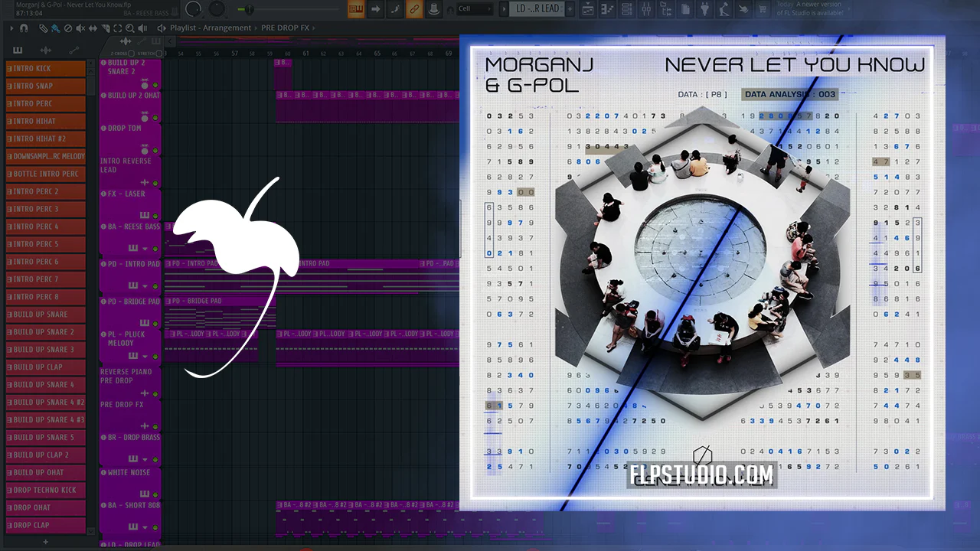
Task: Show audio clips in the picker panel
Action: click(45, 50)
